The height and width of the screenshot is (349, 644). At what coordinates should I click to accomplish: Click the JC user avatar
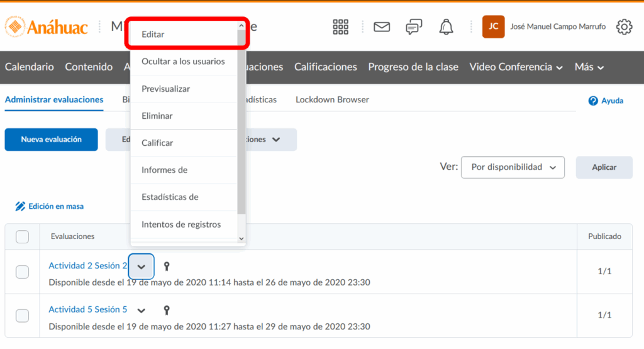point(493,26)
